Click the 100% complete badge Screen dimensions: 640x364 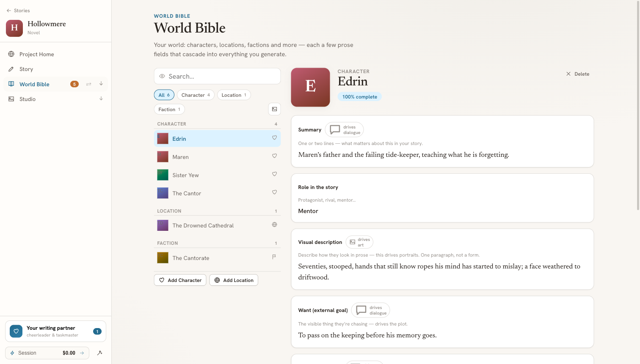[360, 97]
